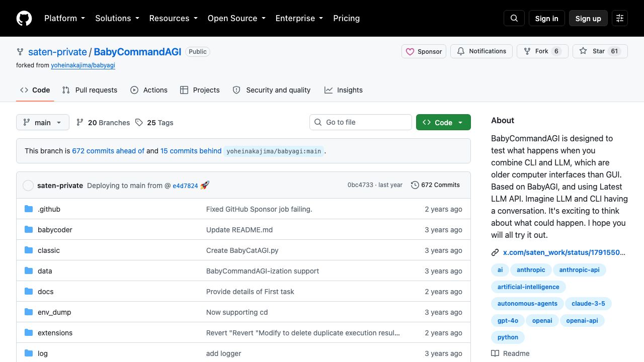The height and width of the screenshot is (362, 644).
Task: Select the ai topic tag
Action: 500,270
